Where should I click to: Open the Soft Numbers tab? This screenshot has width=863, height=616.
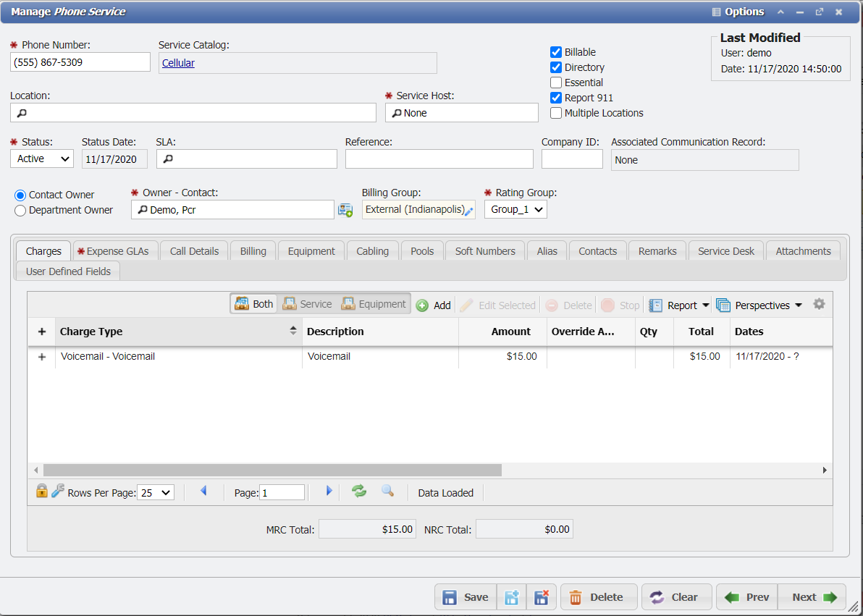pyautogui.click(x=484, y=250)
